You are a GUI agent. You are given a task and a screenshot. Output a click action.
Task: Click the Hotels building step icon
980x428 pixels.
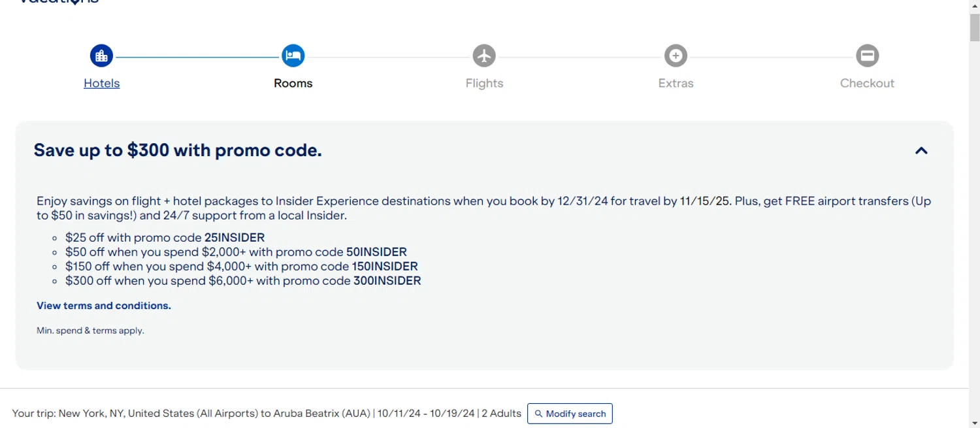101,56
